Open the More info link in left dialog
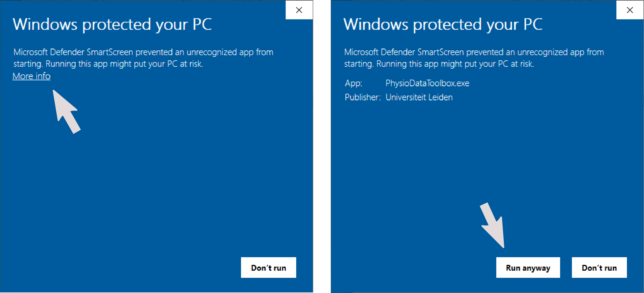This screenshot has height=293, width=644. pos(32,76)
